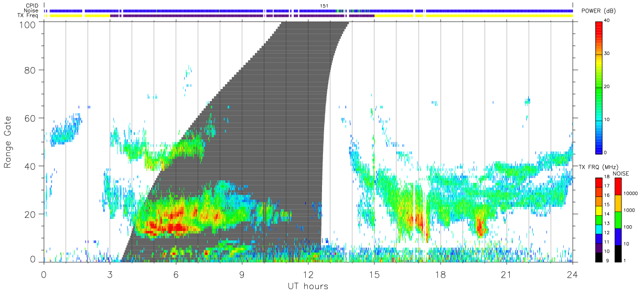644x297 pixels.
Task: Pick the yellow 14 MHz swatch in TX FRQ legend
Action: (x=599, y=211)
